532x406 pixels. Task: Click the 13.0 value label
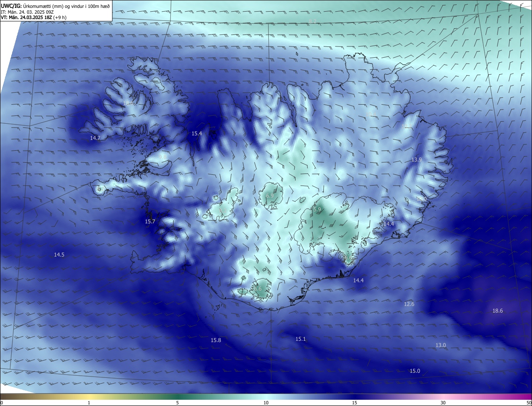[441, 345]
